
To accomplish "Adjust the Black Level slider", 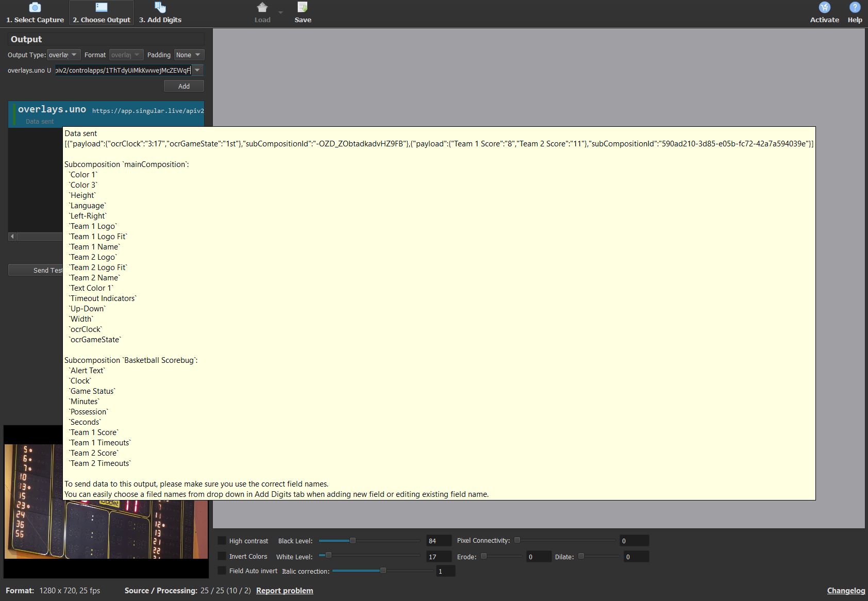I will point(353,541).
